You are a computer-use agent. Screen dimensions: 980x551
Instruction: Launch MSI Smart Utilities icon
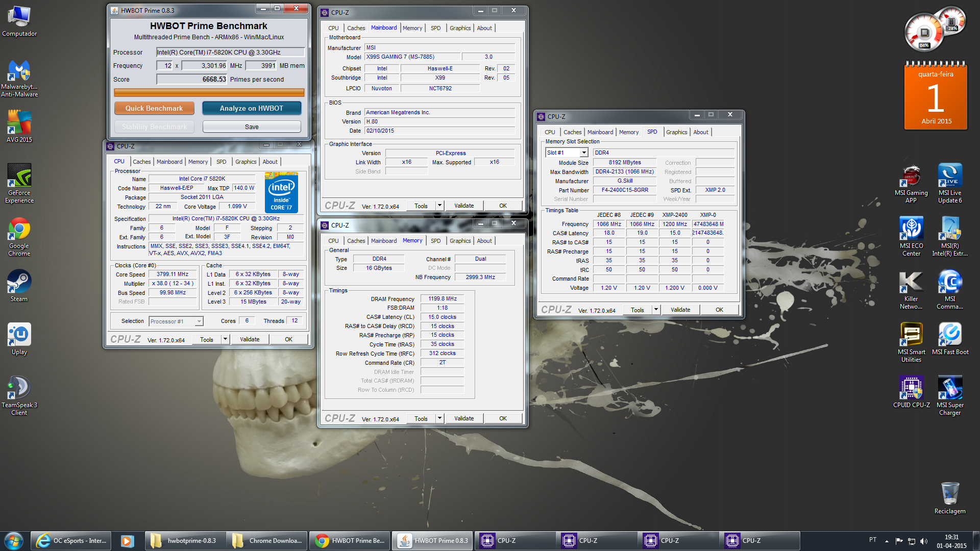point(911,343)
